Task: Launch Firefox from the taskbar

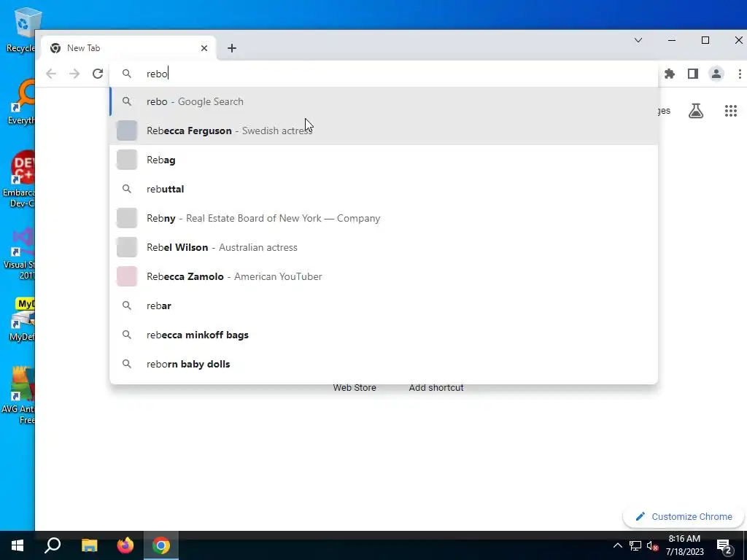Action: pyautogui.click(x=125, y=545)
